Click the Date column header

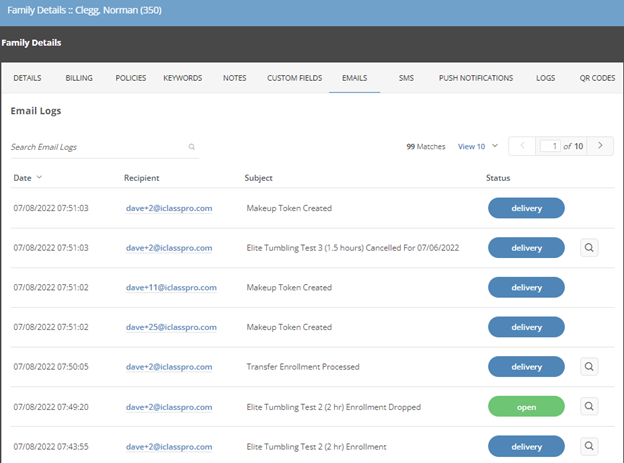point(22,178)
